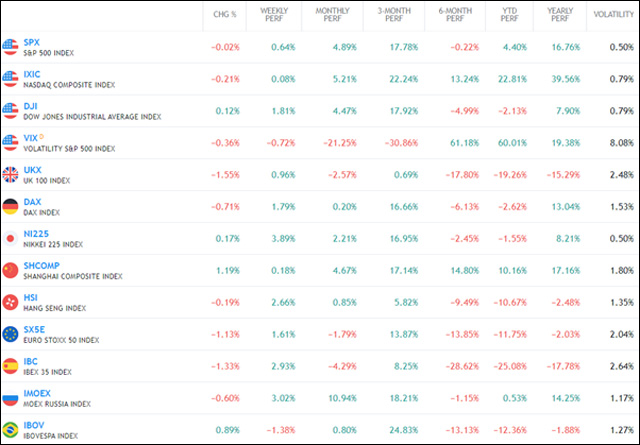
Task: Sort by the VOLATILITY column header
Action: point(614,14)
